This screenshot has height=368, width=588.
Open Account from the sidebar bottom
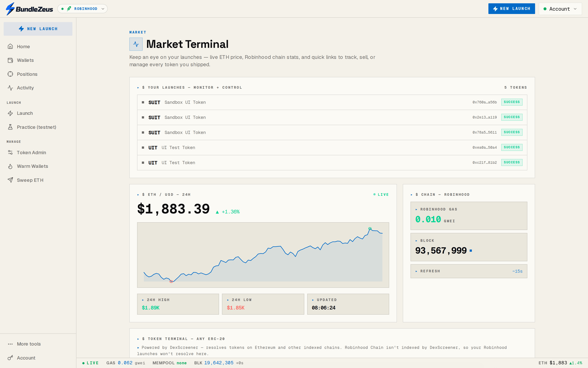(26, 358)
